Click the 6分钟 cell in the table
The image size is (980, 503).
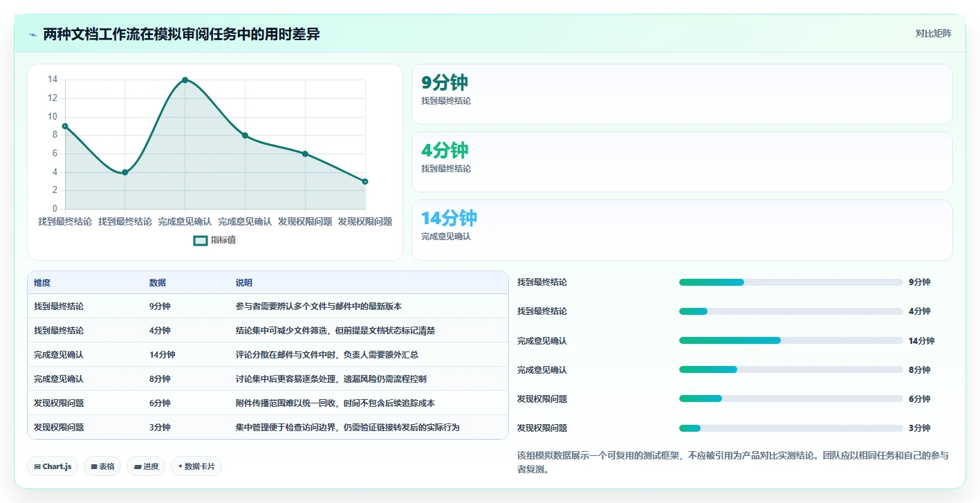tap(160, 403)
